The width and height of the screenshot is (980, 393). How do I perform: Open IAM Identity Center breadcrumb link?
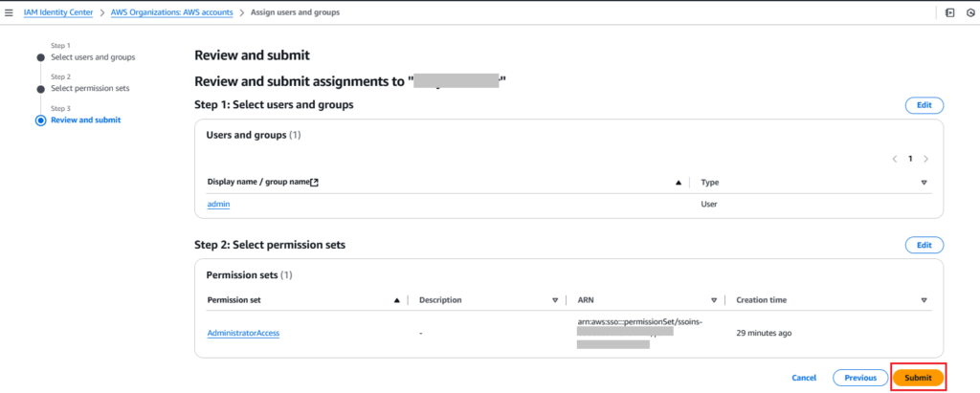point(58,12)
